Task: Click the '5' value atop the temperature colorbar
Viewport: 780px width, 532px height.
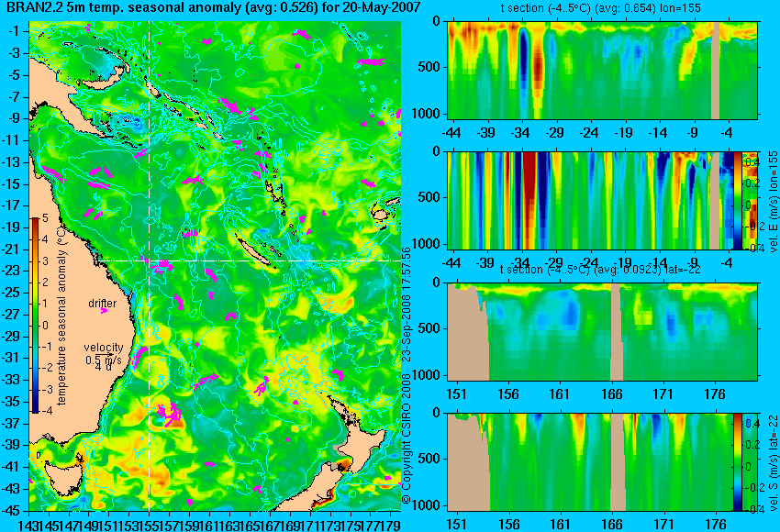Action: point(45,217)
